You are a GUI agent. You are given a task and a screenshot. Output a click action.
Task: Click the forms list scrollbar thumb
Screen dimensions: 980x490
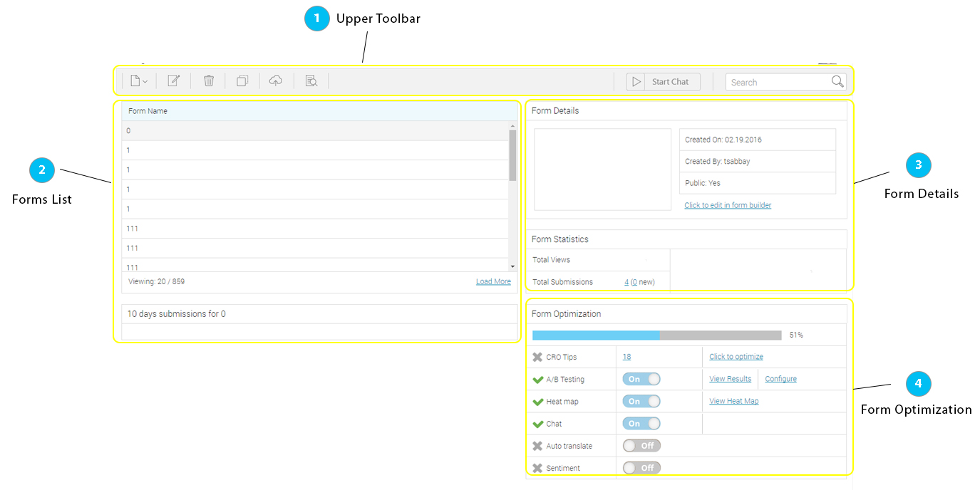(512, 155)
